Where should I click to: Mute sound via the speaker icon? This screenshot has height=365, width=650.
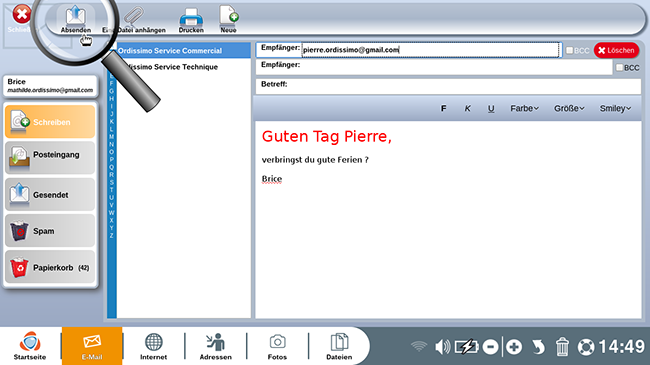click(x=442, y=346)
